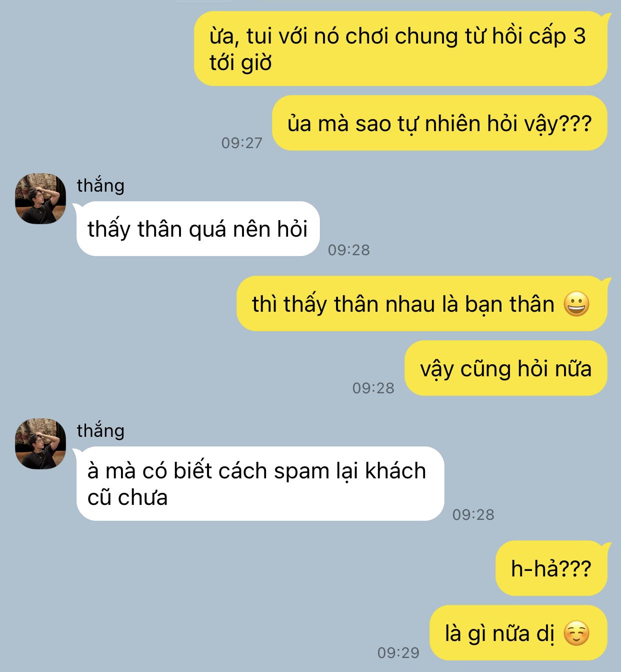Tap the 'vậy cũng hỏi nữa' message
Screen dimensions: 621x672
tap(506, 368)
